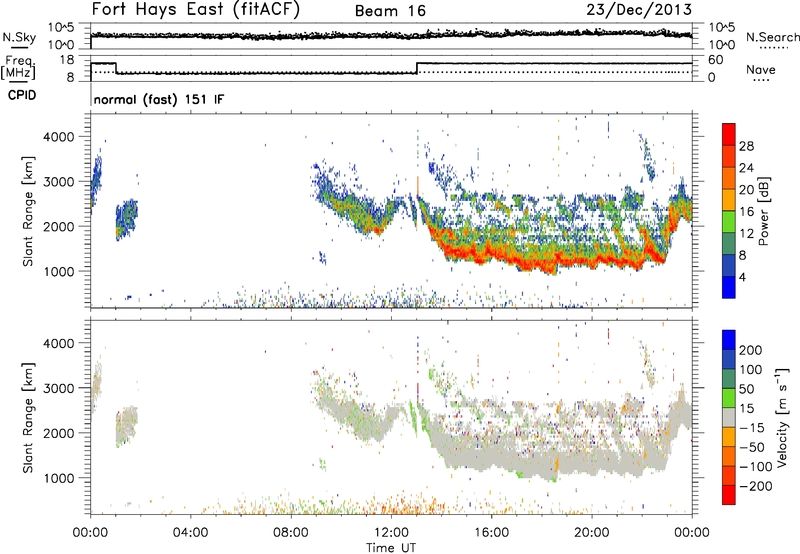The image size is (800, 554).
Task: Pick the light green 15–50 velocity swatch
Action: pos(729,398)
